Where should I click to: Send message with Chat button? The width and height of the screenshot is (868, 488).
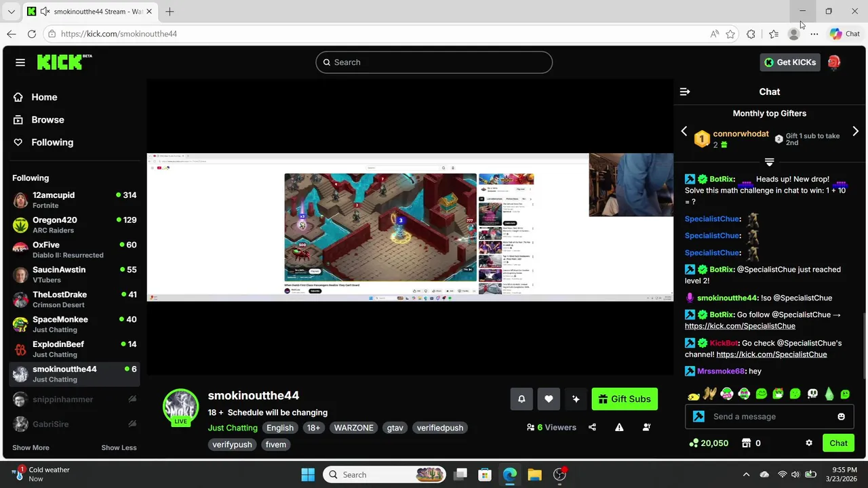coord(838,443)
